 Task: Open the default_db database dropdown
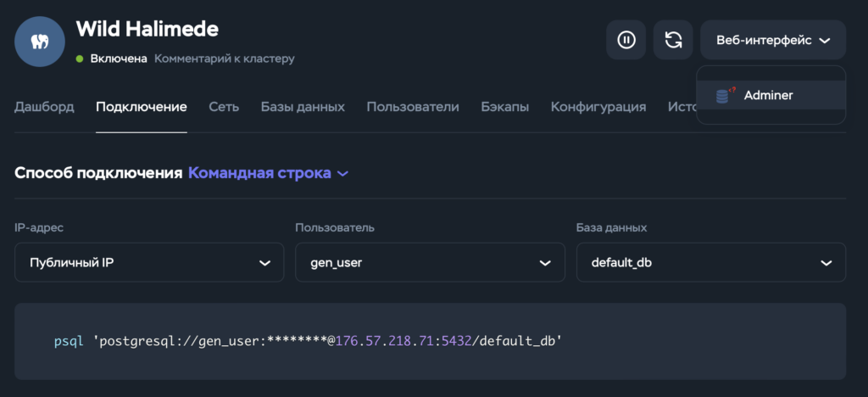pos(711,262)
